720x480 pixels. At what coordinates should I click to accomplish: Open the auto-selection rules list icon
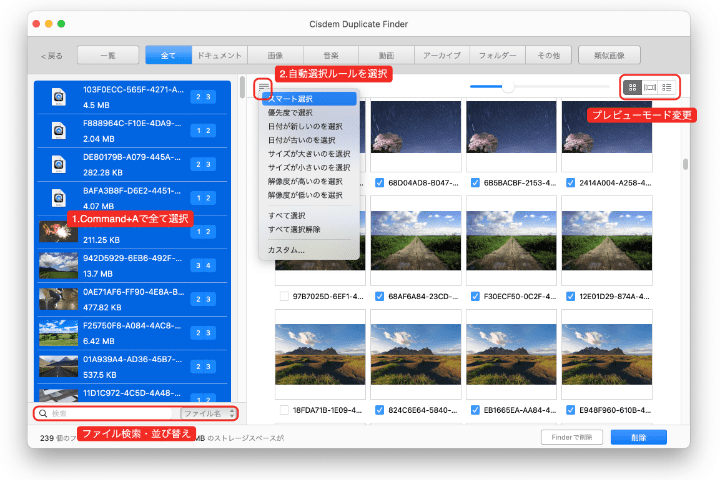click(x=263, y=88)
